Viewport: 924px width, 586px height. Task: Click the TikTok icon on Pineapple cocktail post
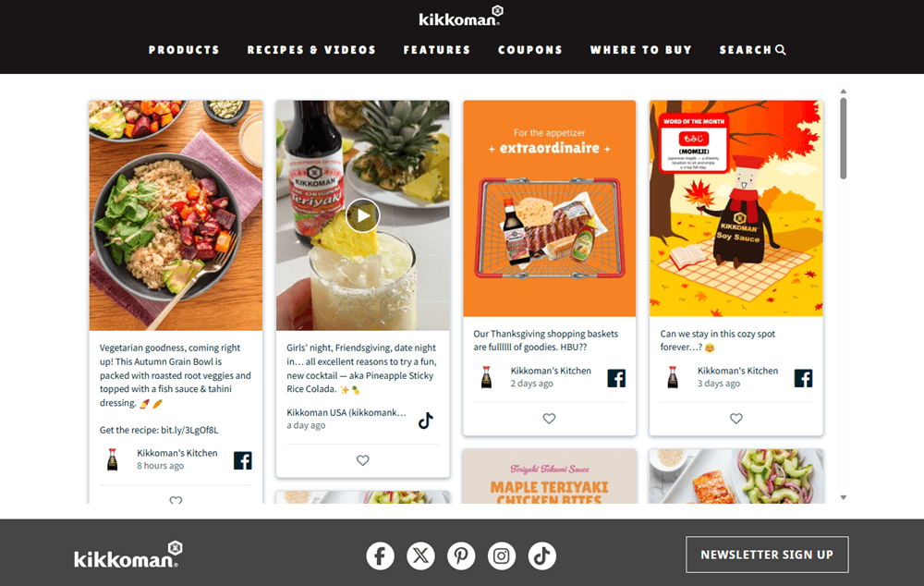pos(425,421)
